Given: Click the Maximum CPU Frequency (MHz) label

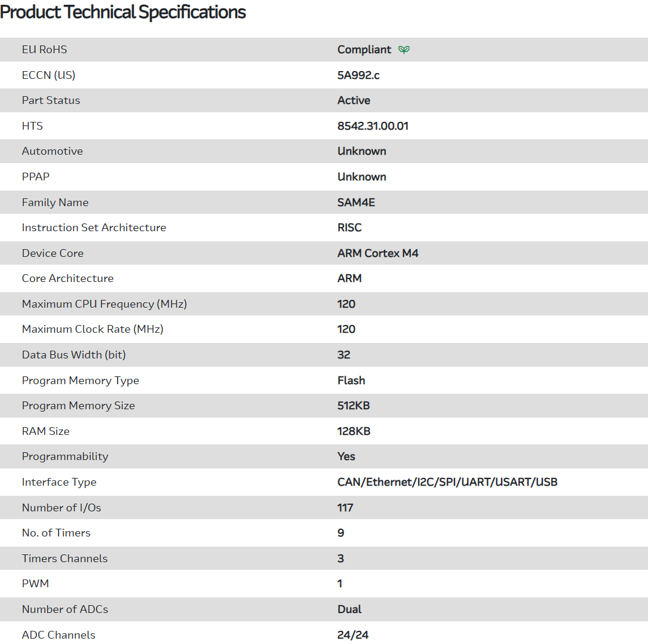Looking at the screenshot, I should pos(105,304).
